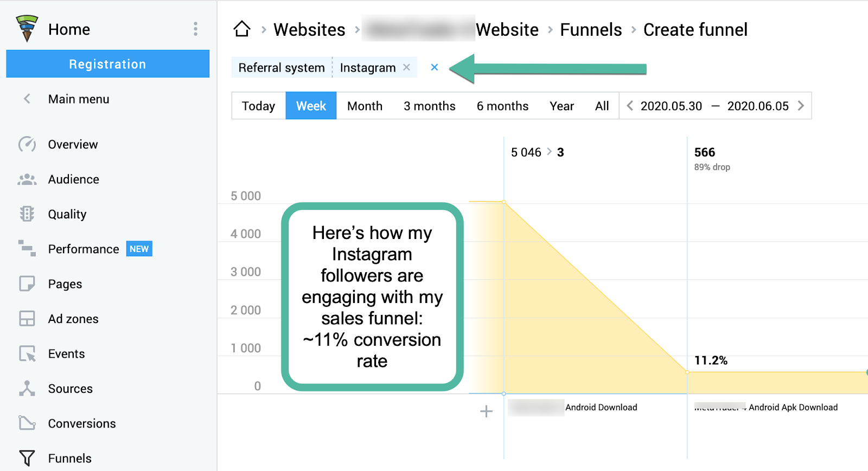Screen dimensions: 868x471
Task: Click the Quality traffic-light icon
Action: [x=27, y=214]
